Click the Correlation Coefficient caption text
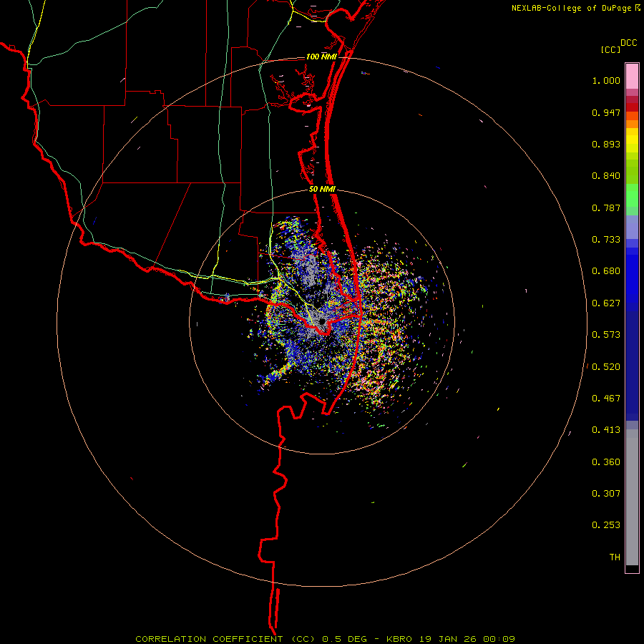Viewport: 644px width, 644px height. point(326,639)
